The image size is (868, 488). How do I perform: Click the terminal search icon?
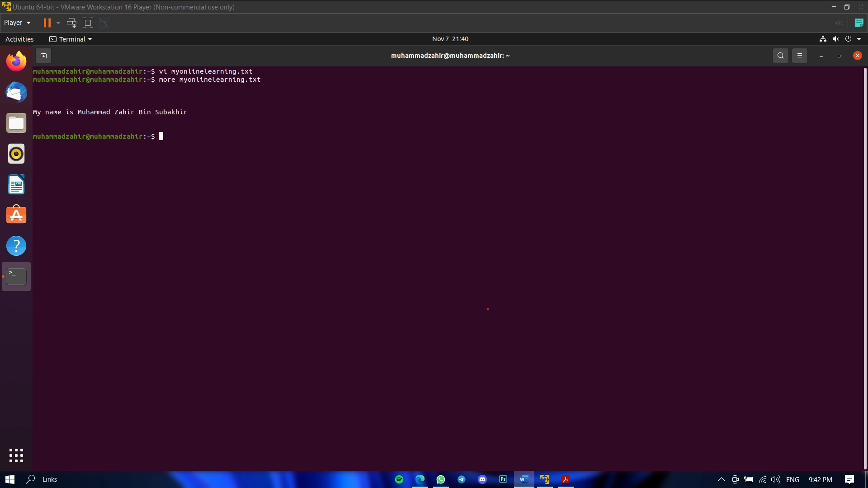780,56
